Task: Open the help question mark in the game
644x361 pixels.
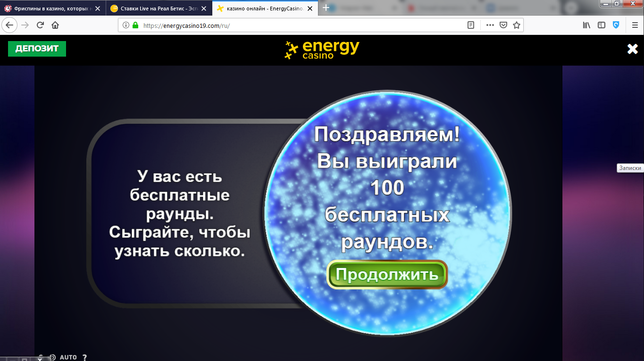Action: [84, 358]
